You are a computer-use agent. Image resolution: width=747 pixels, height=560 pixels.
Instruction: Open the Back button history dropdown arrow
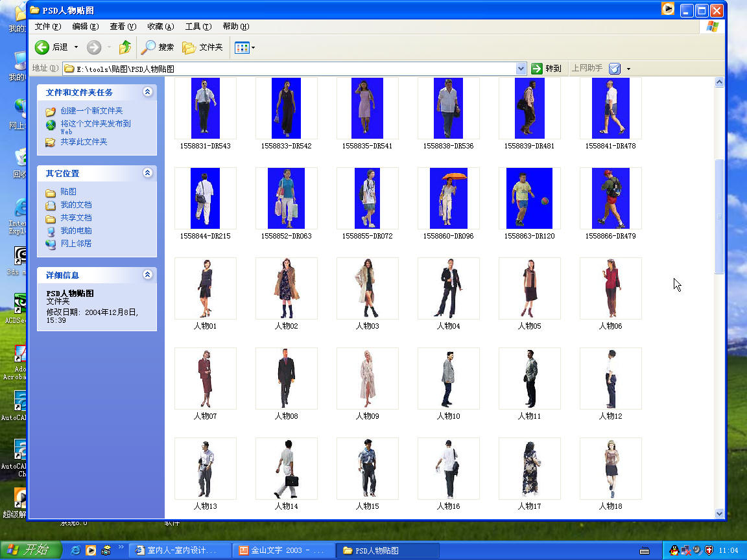(76, 47)
